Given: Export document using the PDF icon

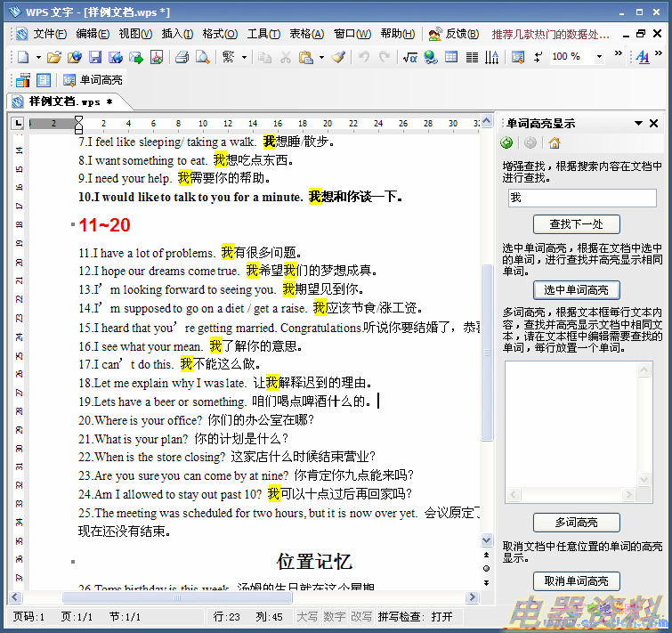Looking at the screenshot, I should [157, 57].
